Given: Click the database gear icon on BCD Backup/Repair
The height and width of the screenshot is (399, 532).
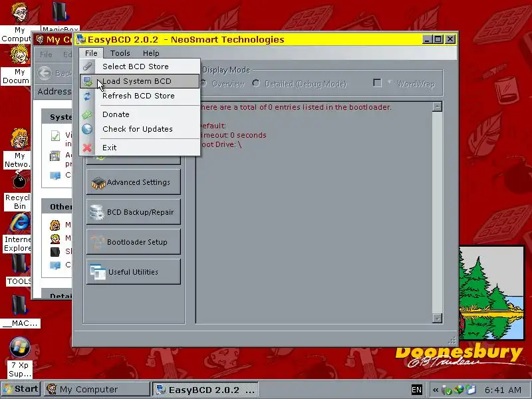Looking at the screenshot, I should [x=97, y=212].
